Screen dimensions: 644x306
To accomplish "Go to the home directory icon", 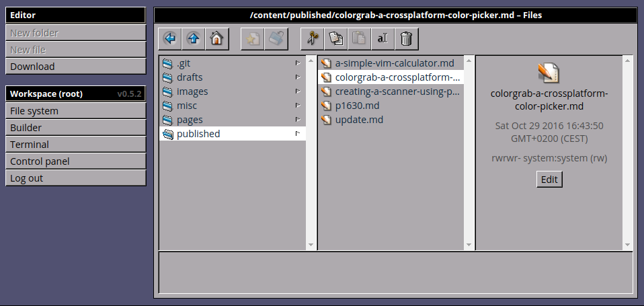I will (x=217, y=39).
